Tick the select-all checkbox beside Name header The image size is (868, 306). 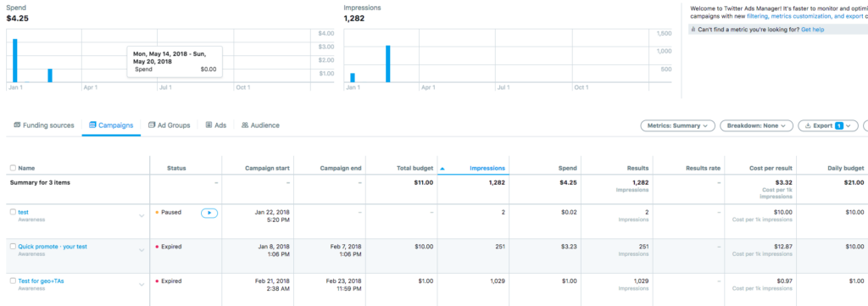pyautogui.click(x=14, y=168)
